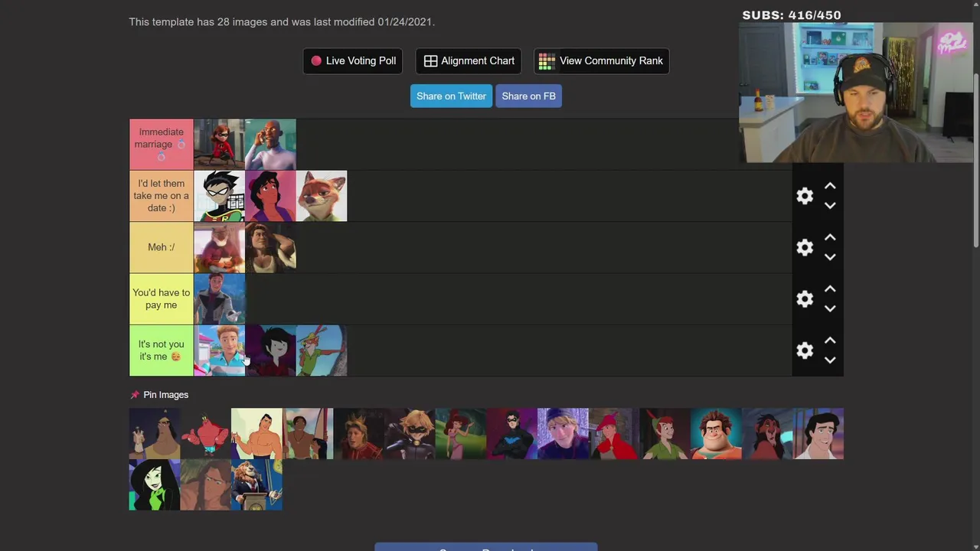Select Shego from unranked images

(155, 485)
